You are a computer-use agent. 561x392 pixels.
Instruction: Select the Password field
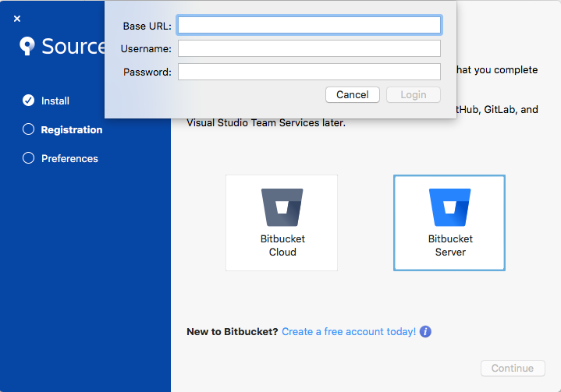tap(309, 72)
